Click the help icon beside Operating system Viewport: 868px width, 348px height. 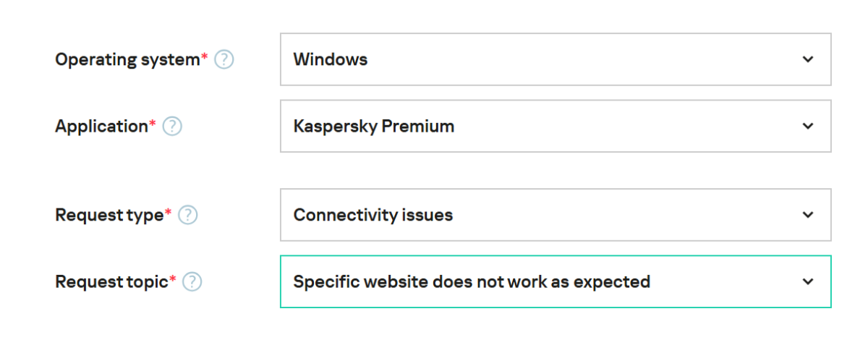(x=224, y=60)
